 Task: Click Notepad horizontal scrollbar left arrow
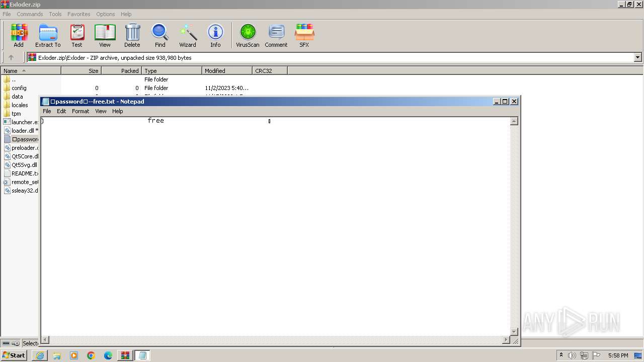click(x=45, y=340)
